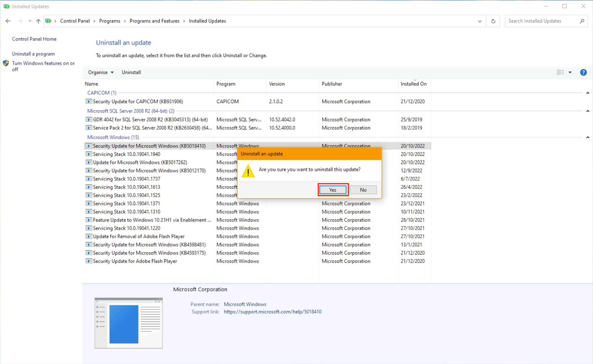This screenshot has width=593, height=364.
Task: Open the view options dropdown arrow
Action: [x=570, y=72]
